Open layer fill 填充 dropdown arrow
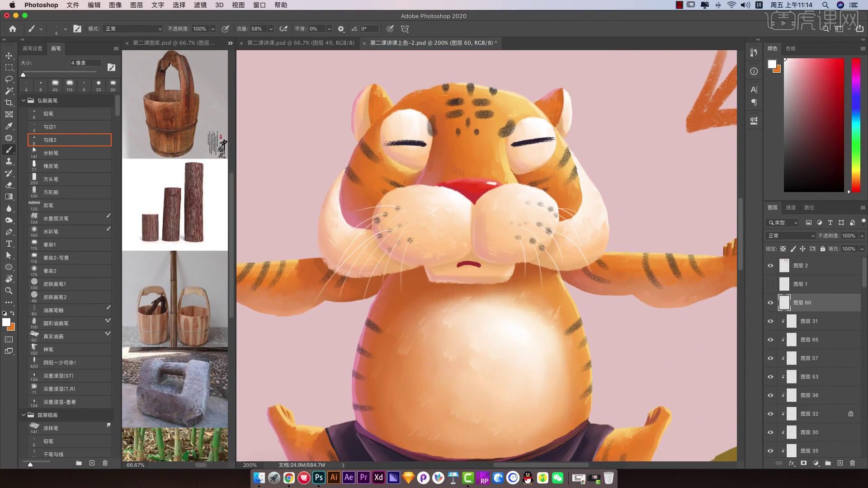The height and width of the screenshot is (488, 868). 862,249
